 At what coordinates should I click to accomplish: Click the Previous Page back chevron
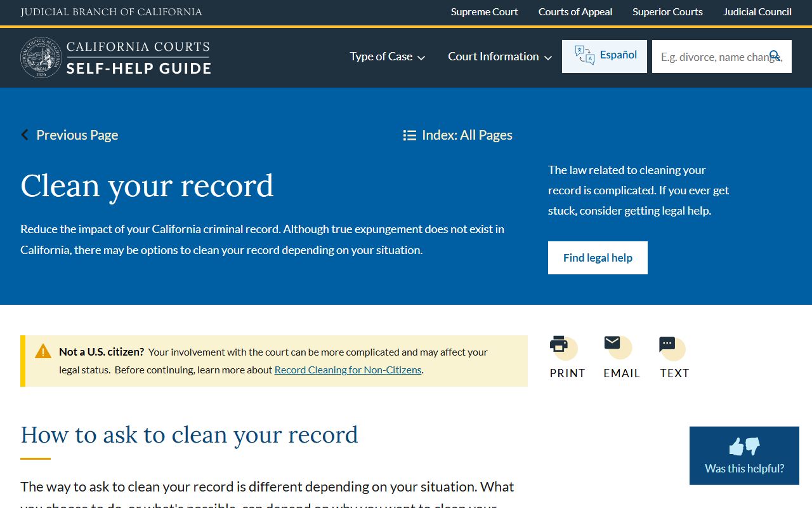coord(25,135)
